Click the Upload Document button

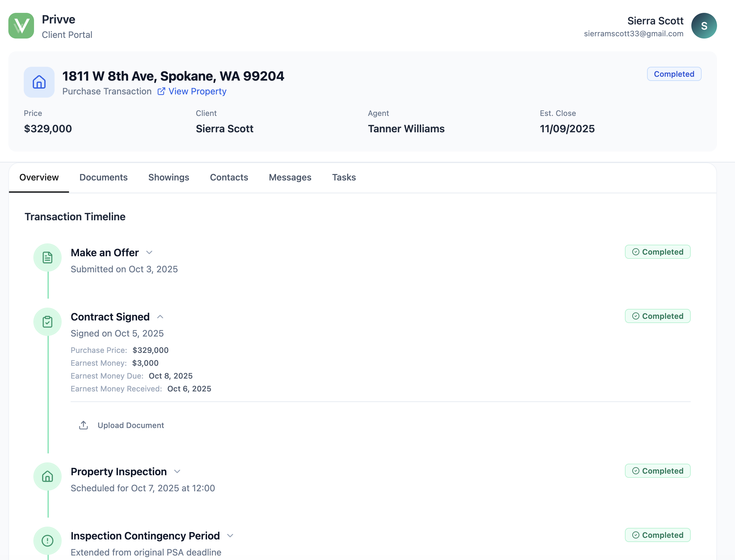tap(130, 425)
